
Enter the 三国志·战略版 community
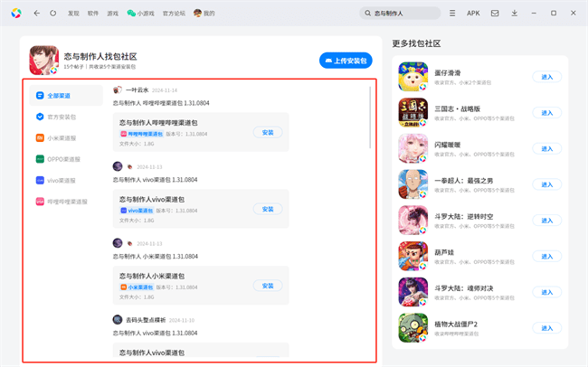coord(547,113)
